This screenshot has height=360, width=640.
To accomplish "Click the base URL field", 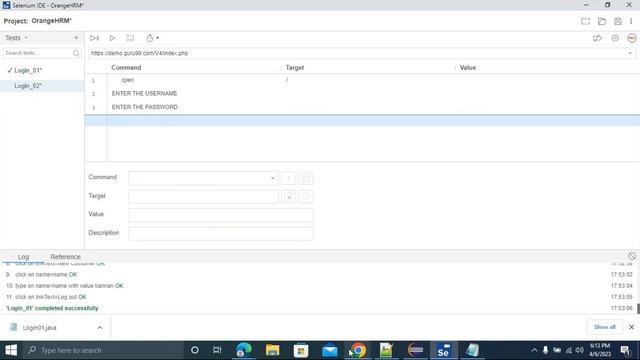I will tap(358, 53).
